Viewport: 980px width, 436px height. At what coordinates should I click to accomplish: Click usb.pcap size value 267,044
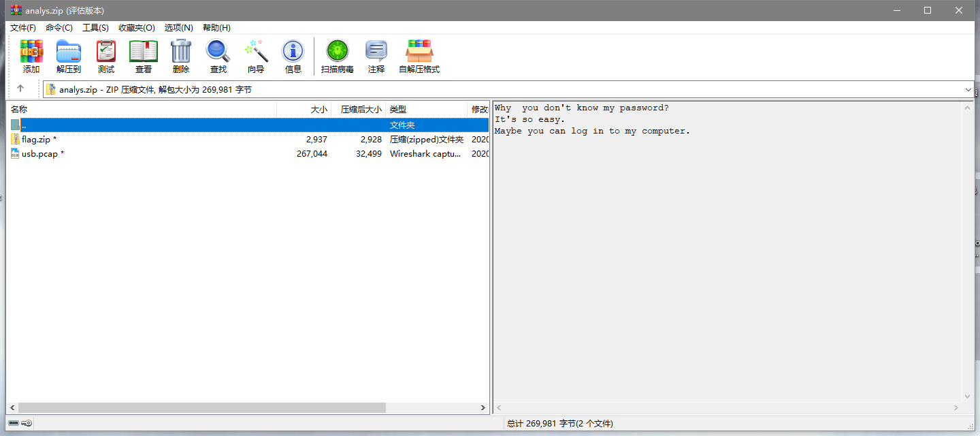[x=312, y=154]
